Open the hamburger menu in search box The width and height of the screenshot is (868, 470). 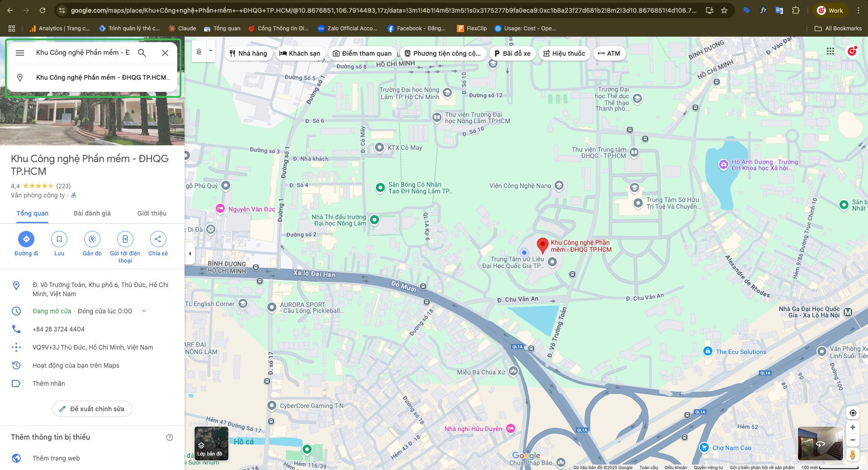click(20, 53)
